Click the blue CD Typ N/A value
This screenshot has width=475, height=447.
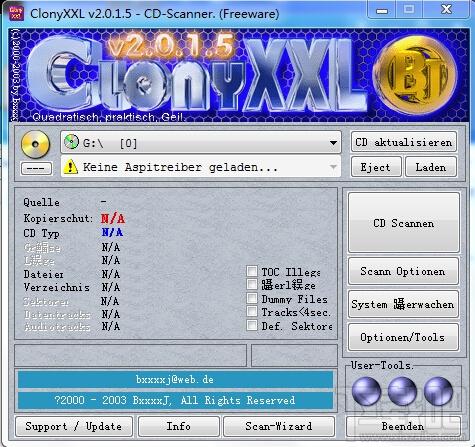[x=112, y=232]
